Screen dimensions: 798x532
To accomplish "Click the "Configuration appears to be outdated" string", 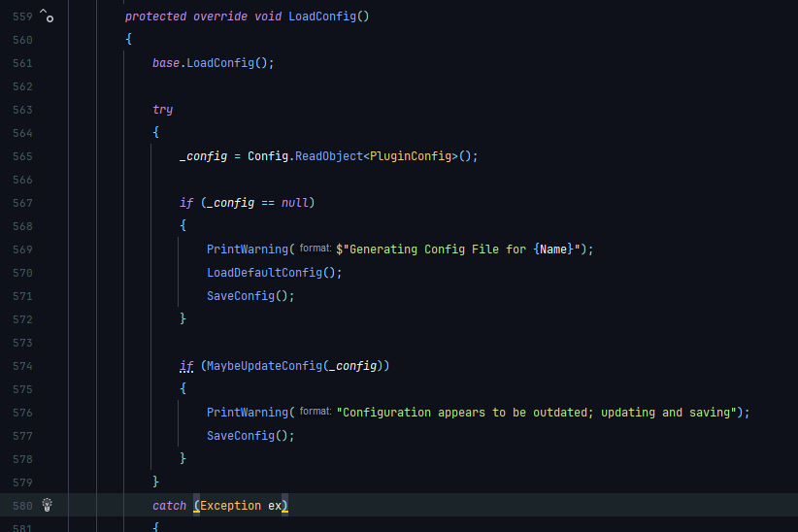I will [537, 413].
